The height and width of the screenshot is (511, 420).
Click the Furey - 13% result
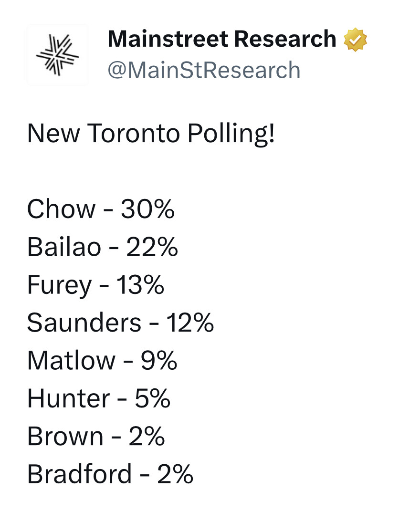pos(95,285)
